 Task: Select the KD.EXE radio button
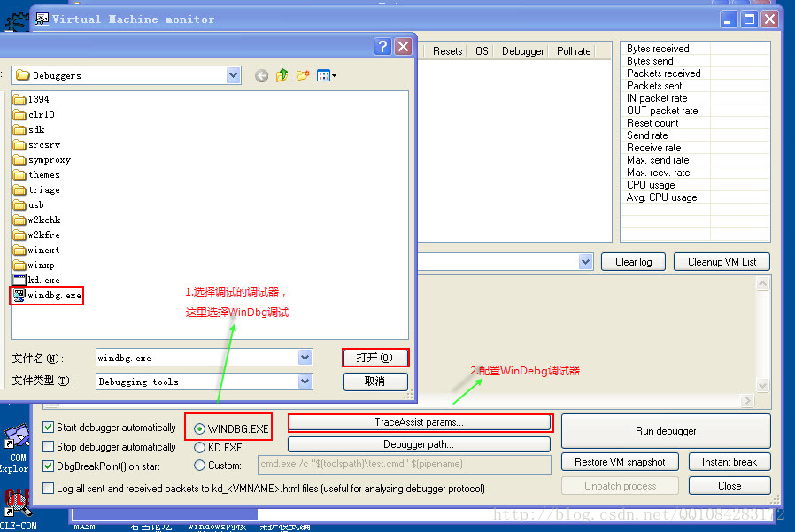tap(200, 447)
